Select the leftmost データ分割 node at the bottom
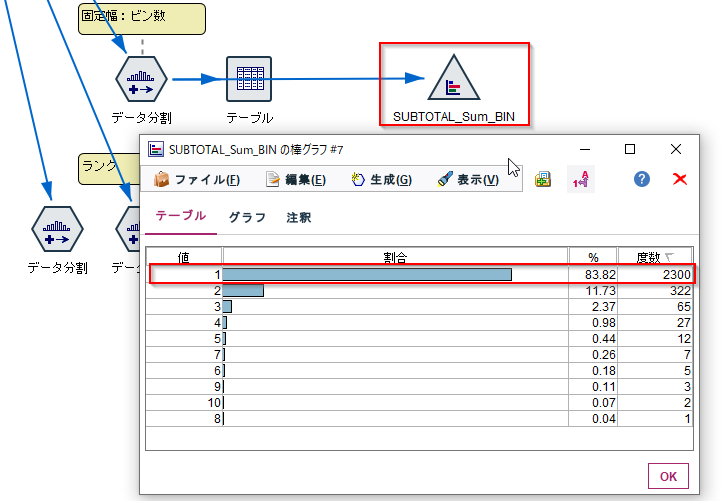Screen dimensions: 723x501 pos(57,229)
